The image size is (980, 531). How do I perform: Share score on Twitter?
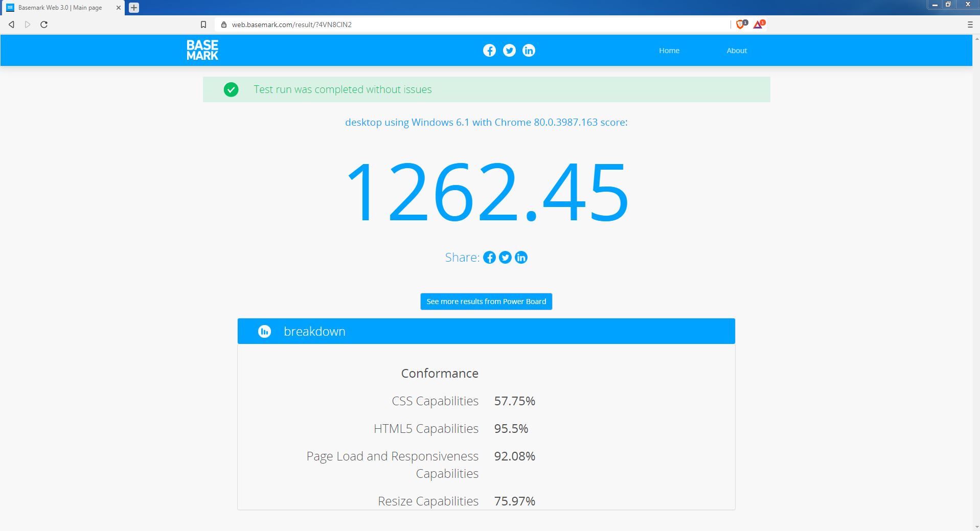505,258
